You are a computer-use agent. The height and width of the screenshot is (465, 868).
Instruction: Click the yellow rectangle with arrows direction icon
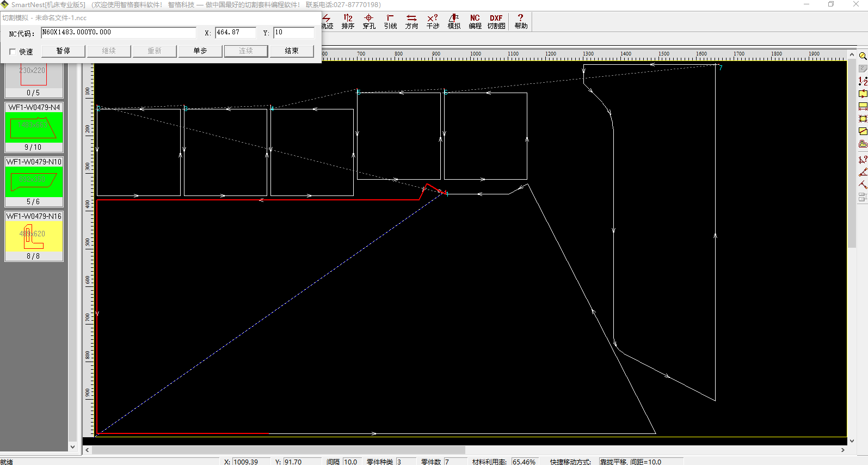[x=863, y=94]
